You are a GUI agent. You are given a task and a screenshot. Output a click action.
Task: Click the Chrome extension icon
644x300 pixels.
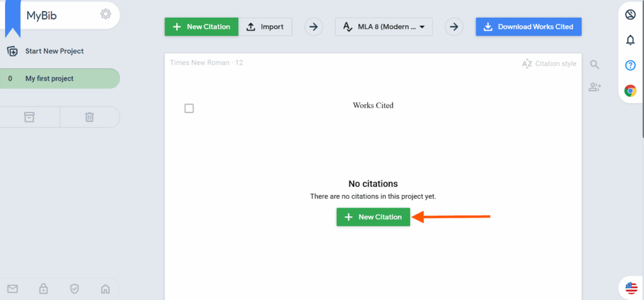click(630, 91)
